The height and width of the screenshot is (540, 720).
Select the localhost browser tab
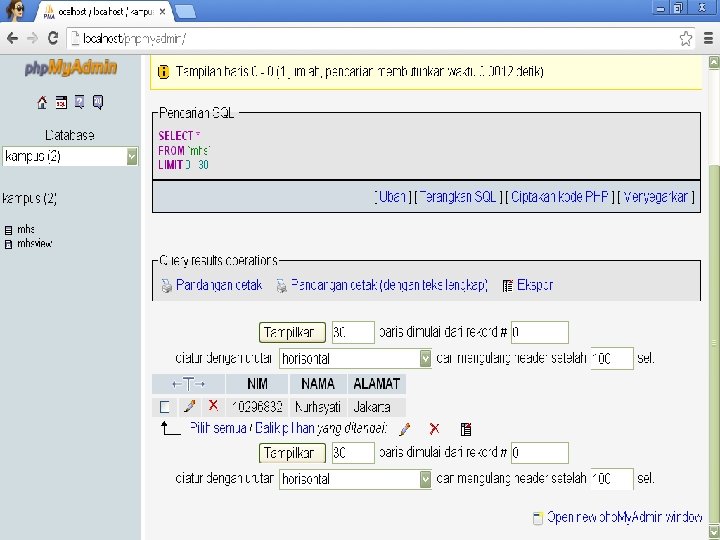(x=105, y=12)
